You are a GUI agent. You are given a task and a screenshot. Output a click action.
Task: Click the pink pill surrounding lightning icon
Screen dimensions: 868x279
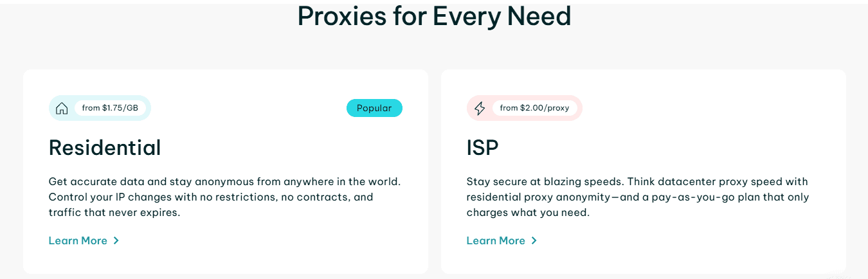coord(525,108)
